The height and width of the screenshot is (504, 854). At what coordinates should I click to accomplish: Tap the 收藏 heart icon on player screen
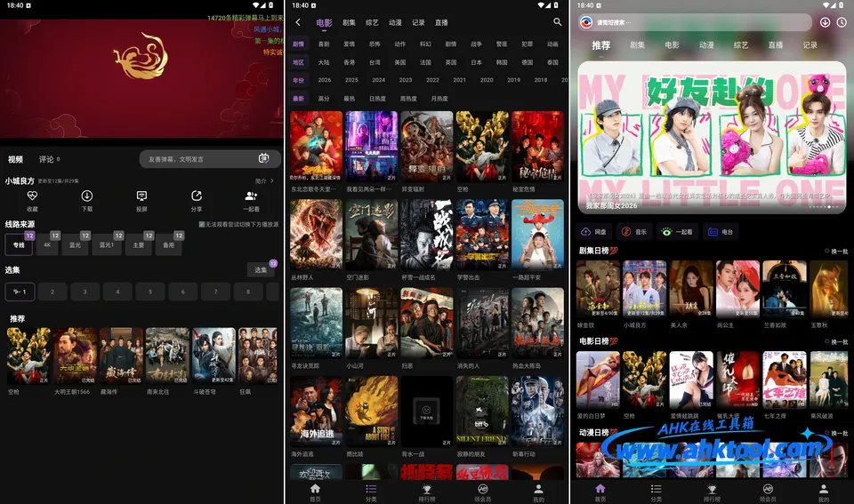point(32,196)
